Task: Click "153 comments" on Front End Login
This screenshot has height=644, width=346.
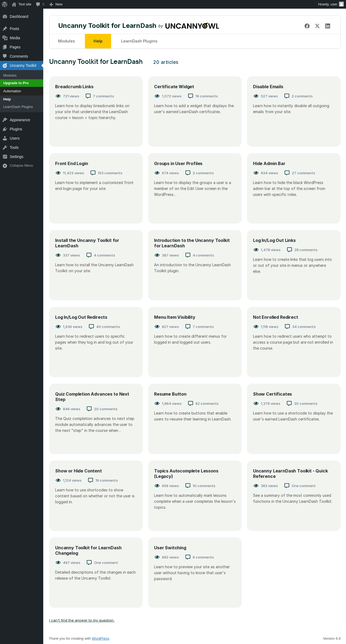Action: click(110, 173)
